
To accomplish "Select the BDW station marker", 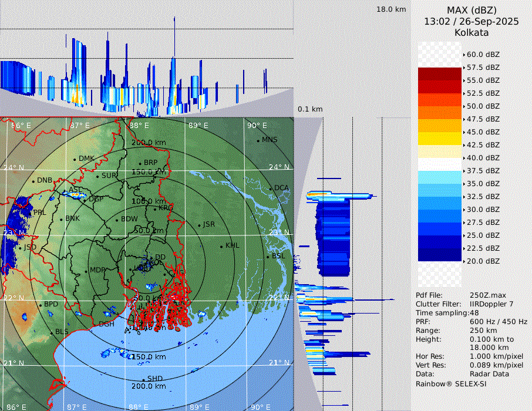I will 116,220.
